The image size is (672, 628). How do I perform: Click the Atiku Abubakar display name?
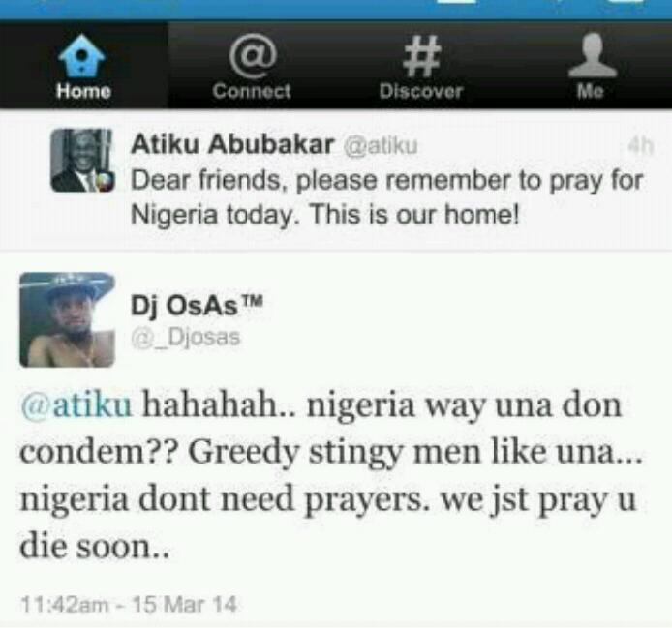click(232, 144)
